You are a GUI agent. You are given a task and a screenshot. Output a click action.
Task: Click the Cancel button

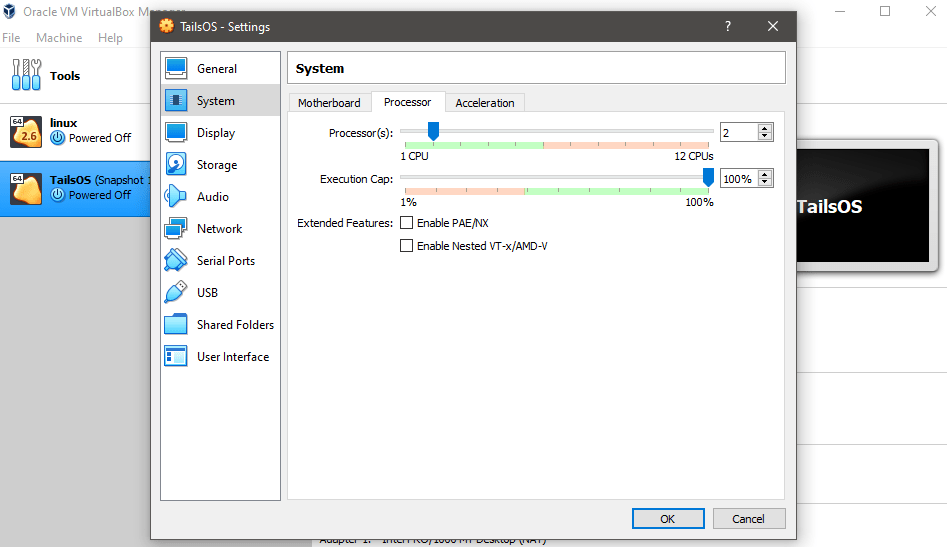(x=749, y=519)
